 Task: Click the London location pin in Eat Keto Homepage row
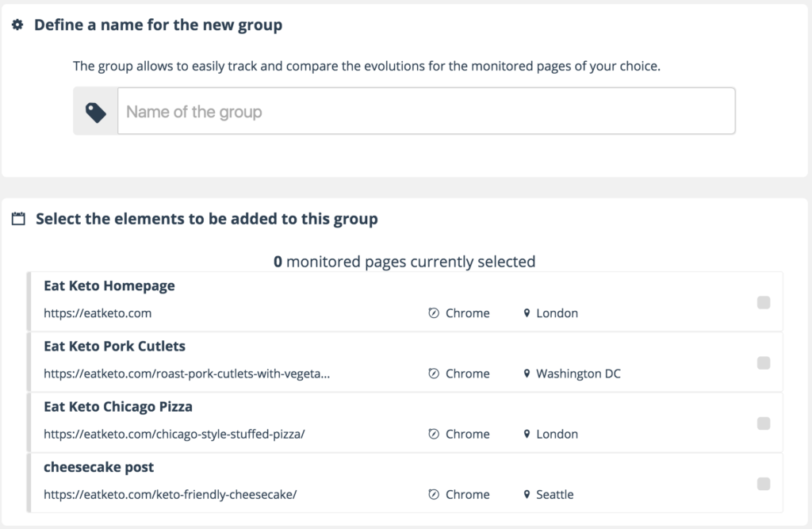(527, 313)
